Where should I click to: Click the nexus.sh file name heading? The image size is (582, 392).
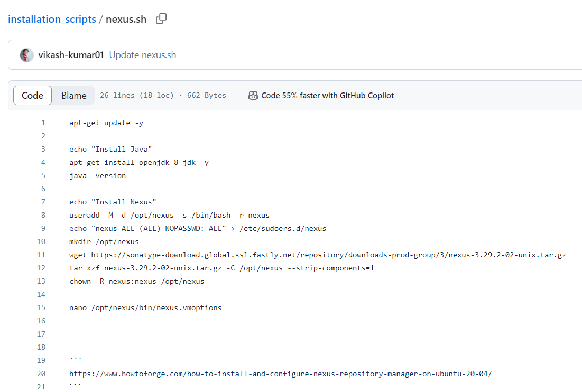[126, 20]
